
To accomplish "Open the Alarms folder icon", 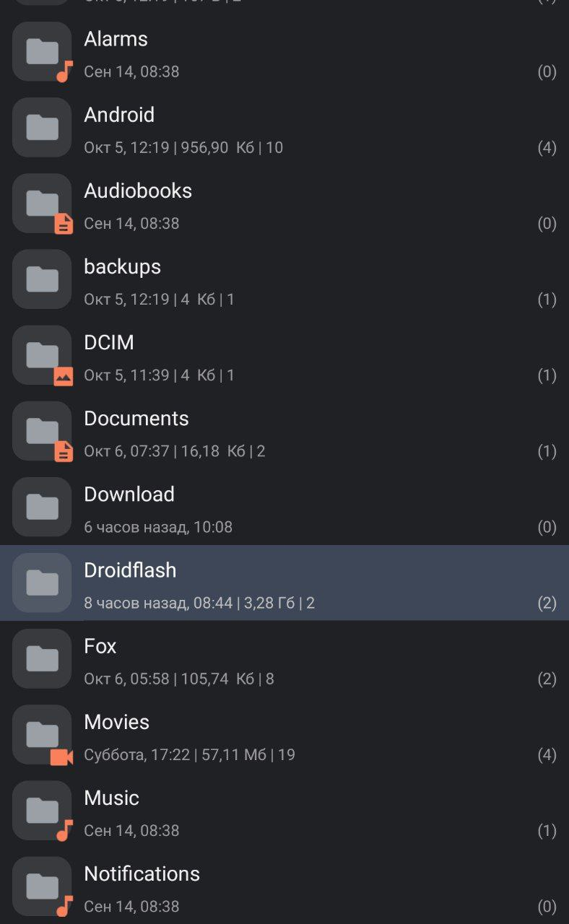I will point(42,52).
